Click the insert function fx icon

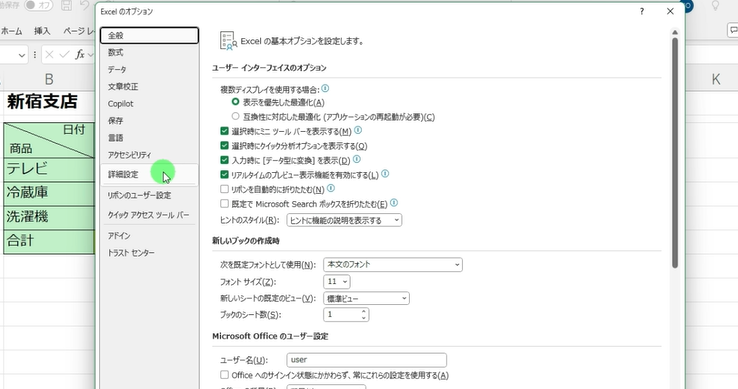coord(80,55)
